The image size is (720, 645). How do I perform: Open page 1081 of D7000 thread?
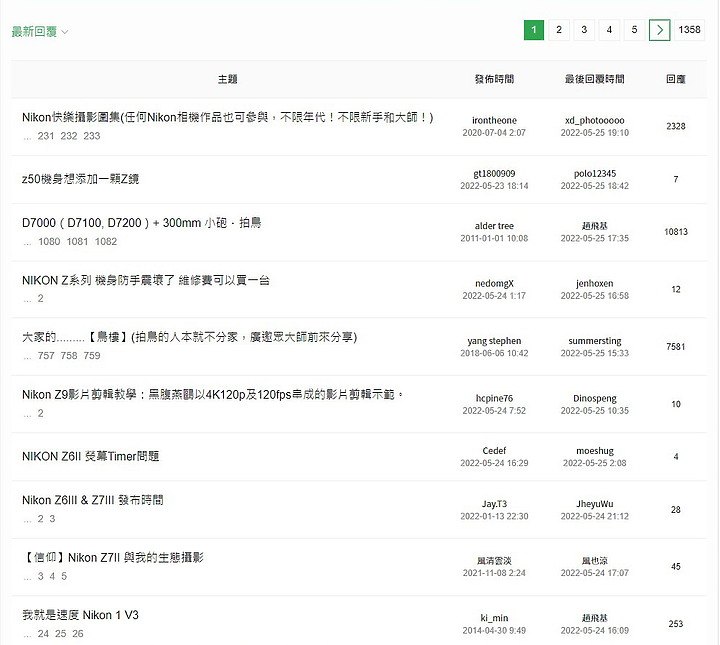[x=77, y=241]
